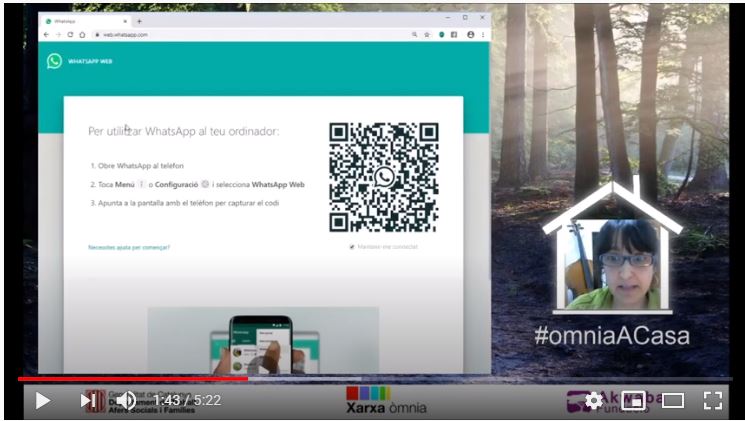Click the #omniaACasa hashtag text
This screenshot has width=745, height=421.
coord(612,335)
